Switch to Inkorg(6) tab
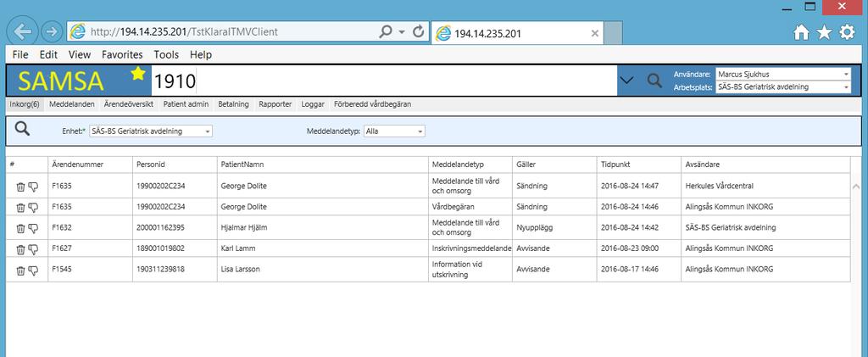This screenshot has width=868, height=357. pos(25,104)
